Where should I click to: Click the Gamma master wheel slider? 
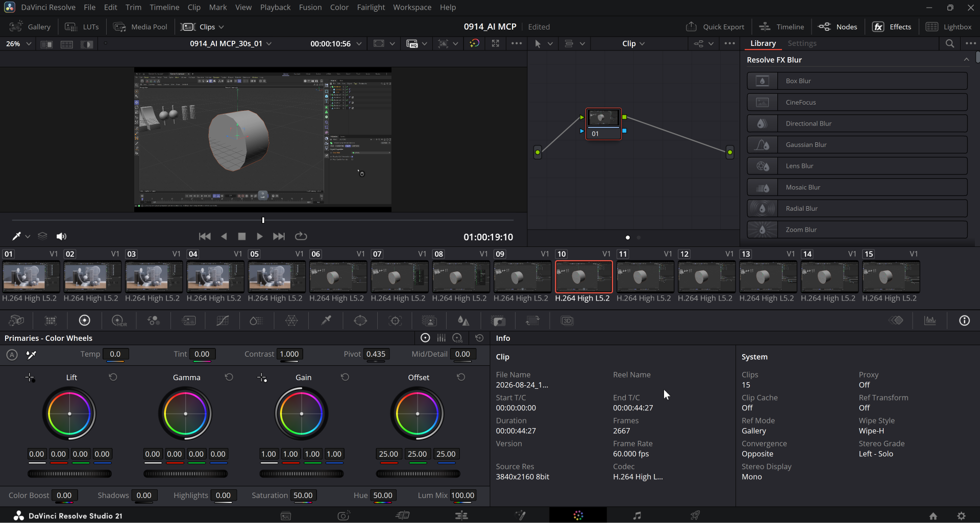point(185,474)
